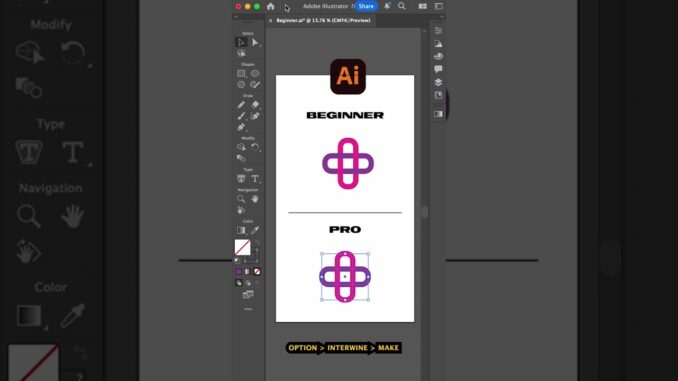678x381 pixels.
Task: Swap fill and stroke colors
Action: pos(257,243)
